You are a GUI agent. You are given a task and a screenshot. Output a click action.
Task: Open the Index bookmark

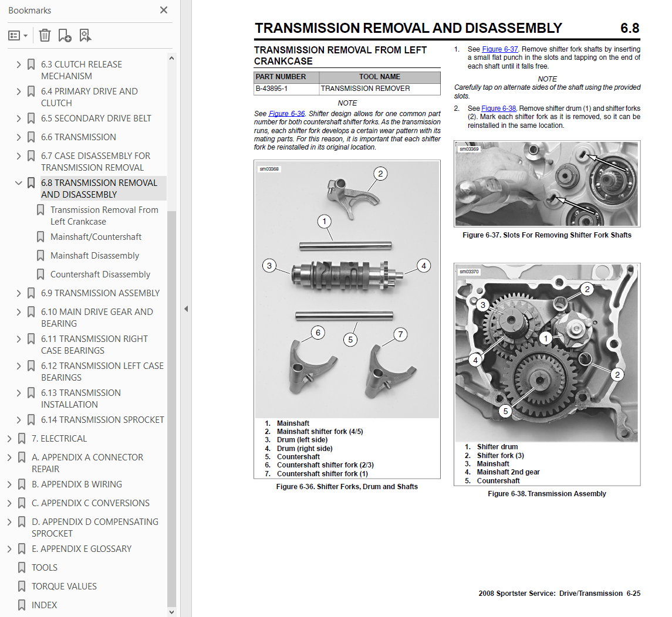point(44,605)
